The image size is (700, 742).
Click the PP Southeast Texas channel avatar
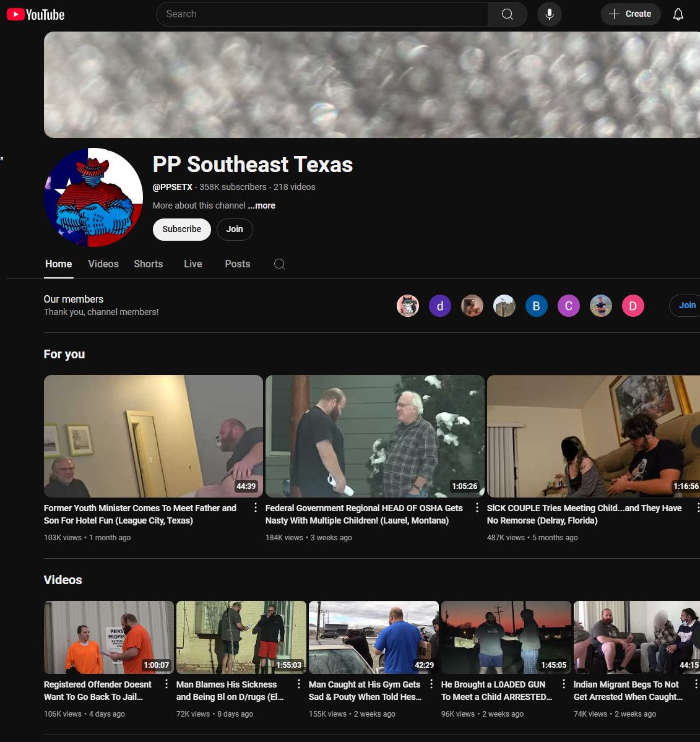point(93,197)
